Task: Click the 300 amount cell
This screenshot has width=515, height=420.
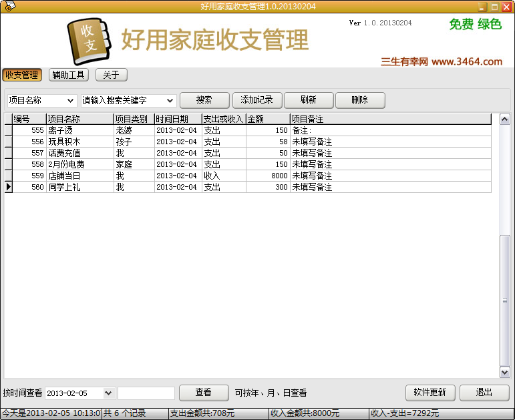Action: (x=268, y=187)
